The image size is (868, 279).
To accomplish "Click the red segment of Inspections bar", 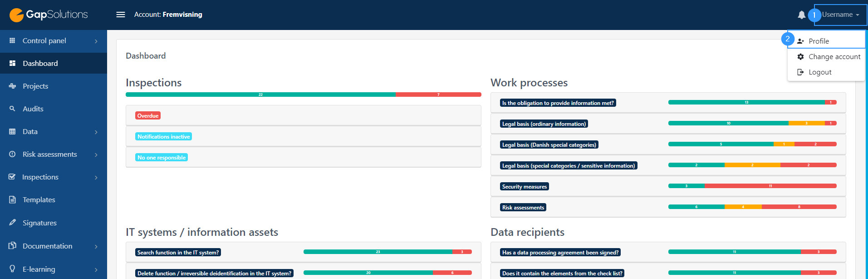I will 438,95.
